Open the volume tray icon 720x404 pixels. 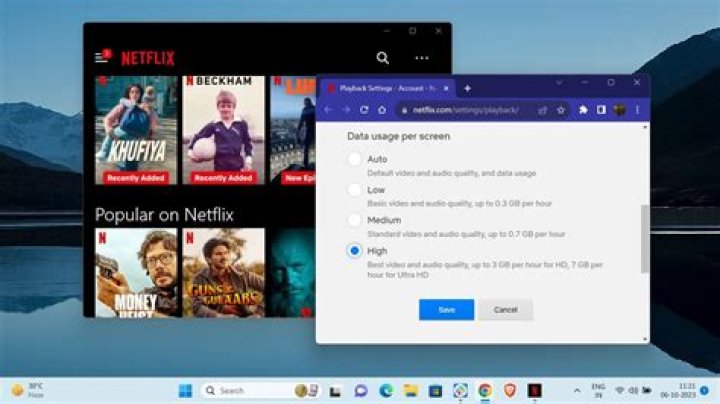(x=633, y=391)
